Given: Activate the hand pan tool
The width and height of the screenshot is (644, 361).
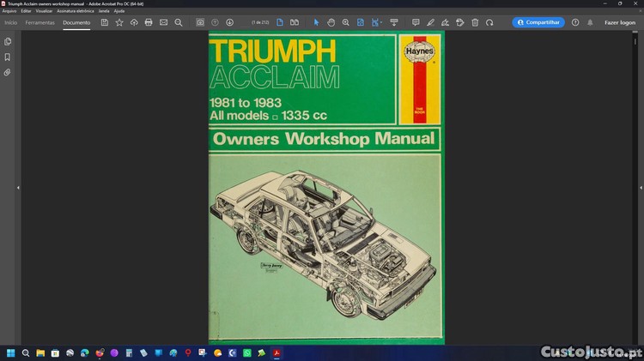Looking at the screenshot, I should (x=331, y=22).
